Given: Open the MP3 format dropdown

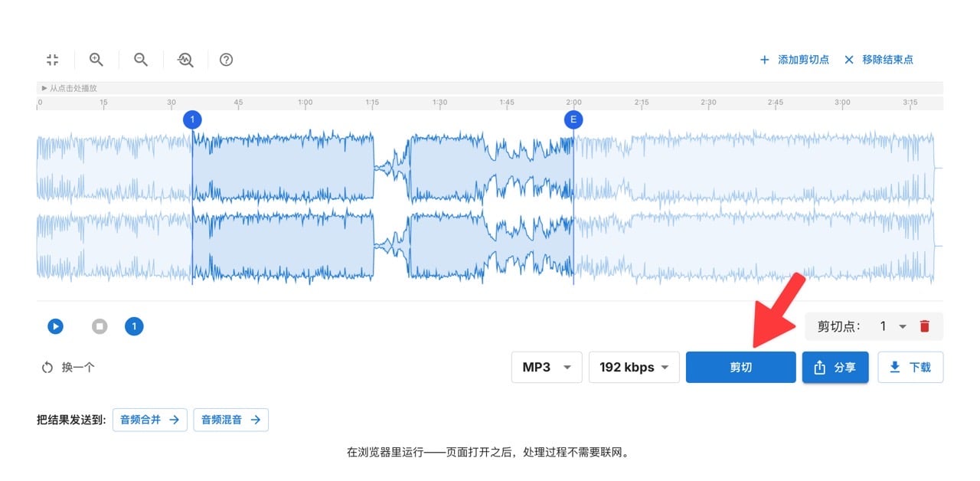Looking at the screenshot, I should point(547,367).
